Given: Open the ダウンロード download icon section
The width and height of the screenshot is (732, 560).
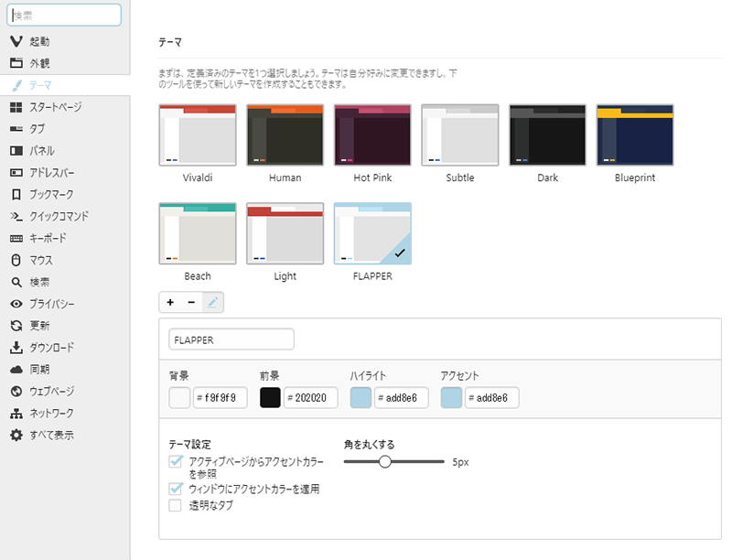Looking at the screenshot, I should 16,347.
